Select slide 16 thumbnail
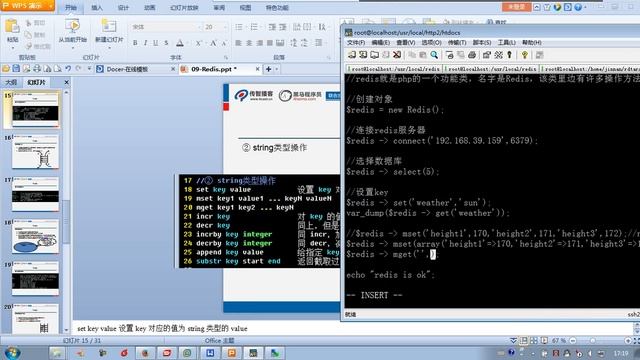The width and height of the screenshot is (640, 360). point(36,152)
